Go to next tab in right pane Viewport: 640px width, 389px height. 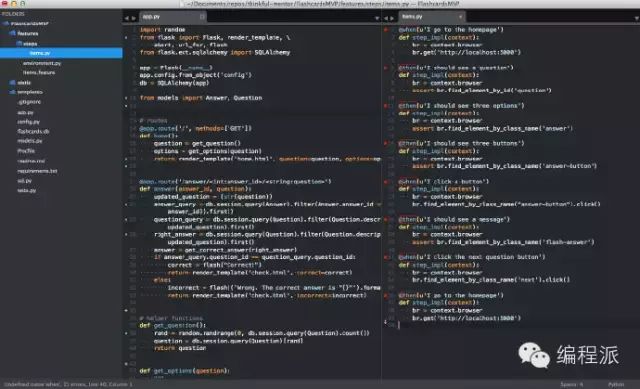(392, 18)
